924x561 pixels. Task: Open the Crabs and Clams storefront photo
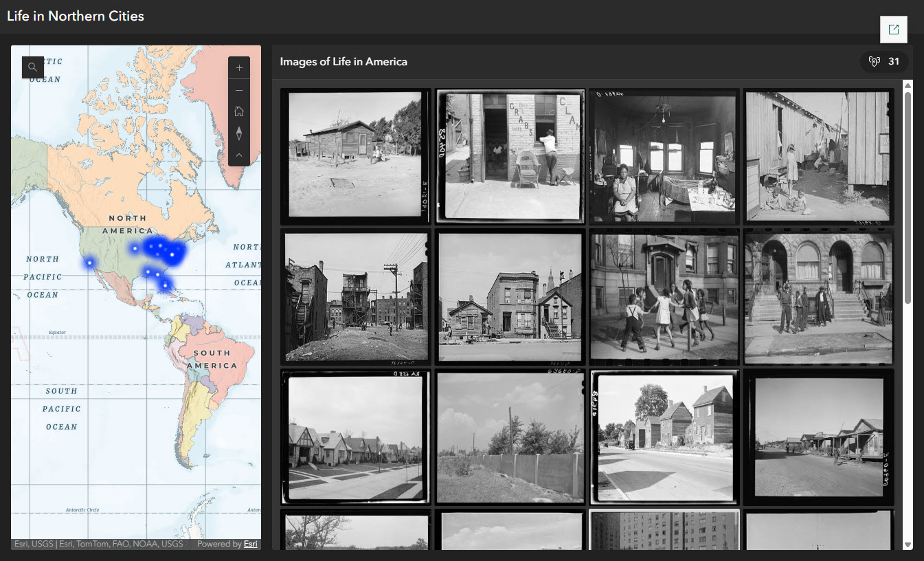point(509,156)
